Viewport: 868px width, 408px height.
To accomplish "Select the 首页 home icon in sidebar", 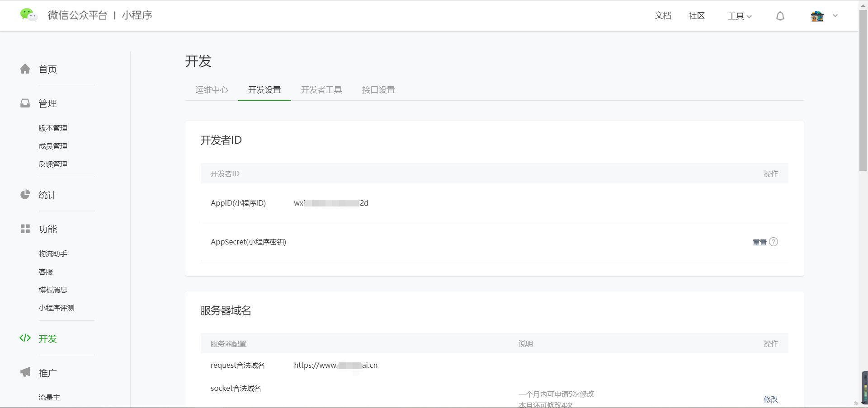I will (25, 69).
